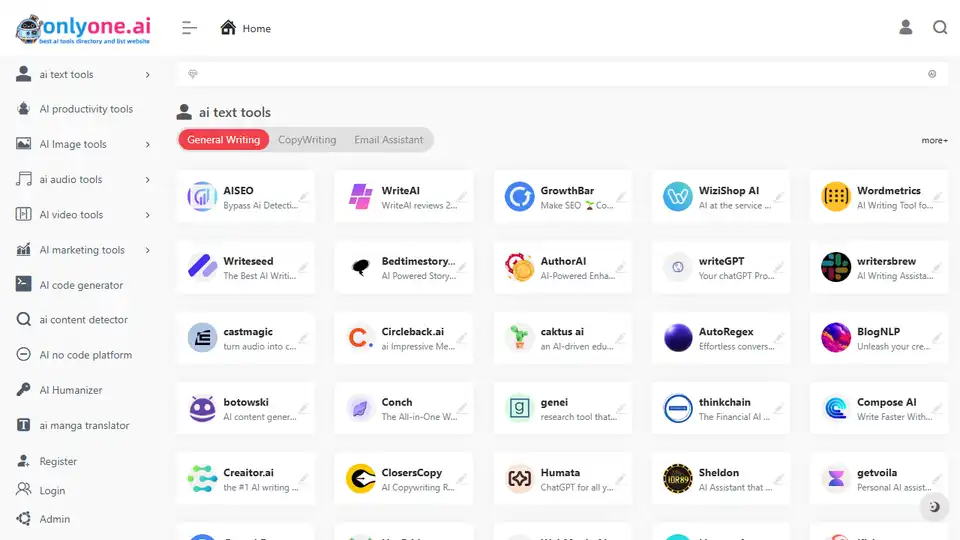Expand the ai text tools submenu
This screenshot has width=960, height=540.
(x=148, y=75)
